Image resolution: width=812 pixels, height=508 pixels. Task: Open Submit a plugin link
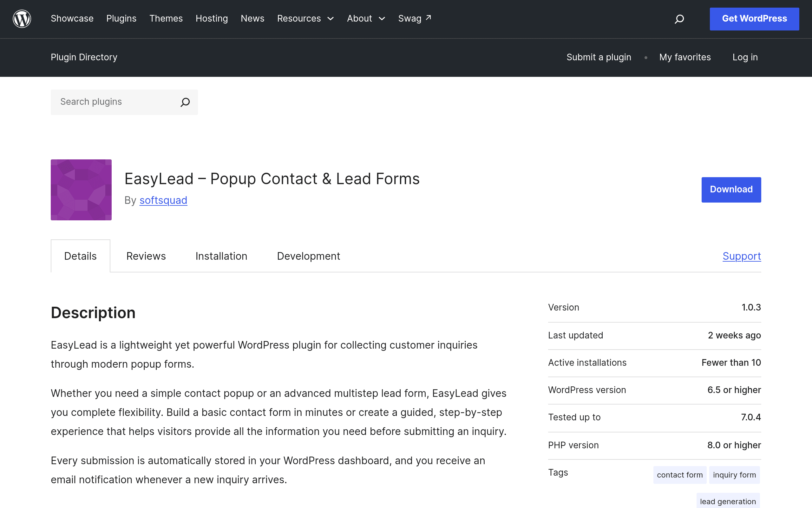tap(599, 57)
